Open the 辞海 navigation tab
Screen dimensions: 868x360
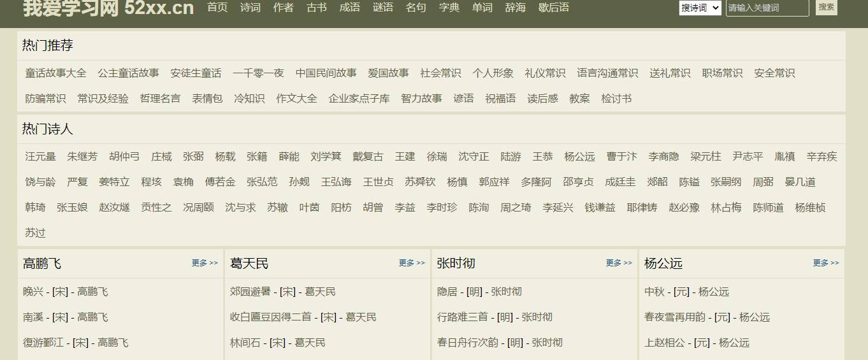tap(516, 8)
